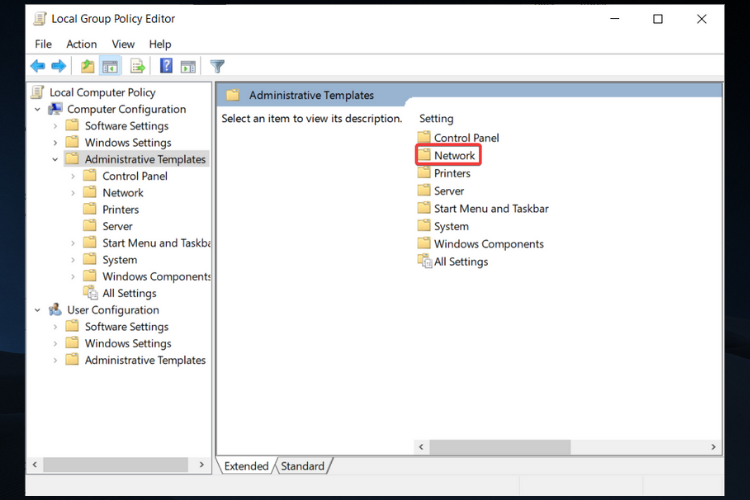750x500 pixels.
Task: Click the right pane horizontal scrollbar thumb
Action: (x=500, y=447)
